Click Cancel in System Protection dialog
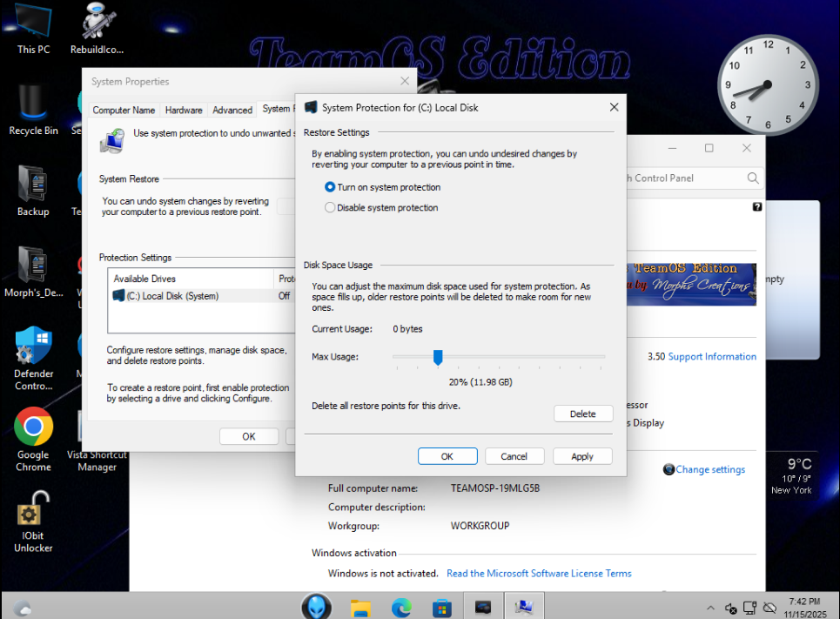This screenshot has width=840, height=619. click(514, 456)
